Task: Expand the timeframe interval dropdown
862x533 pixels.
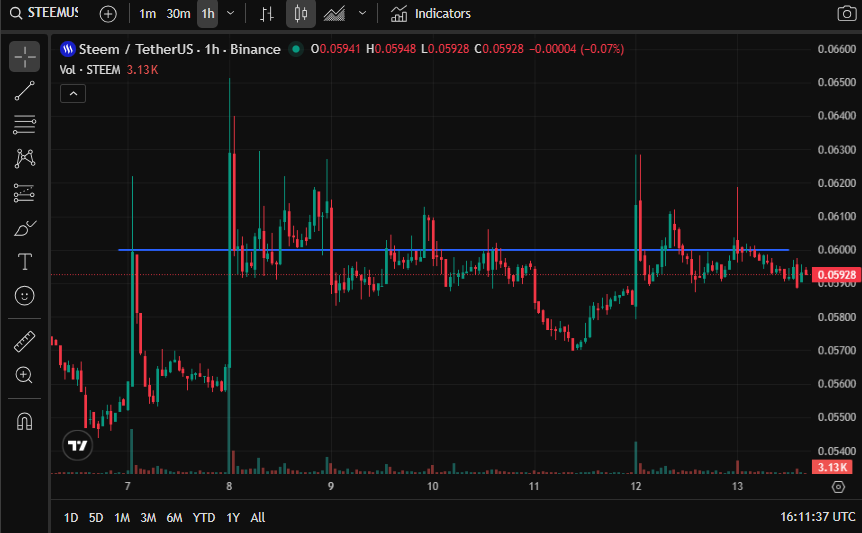Action: 231,14
